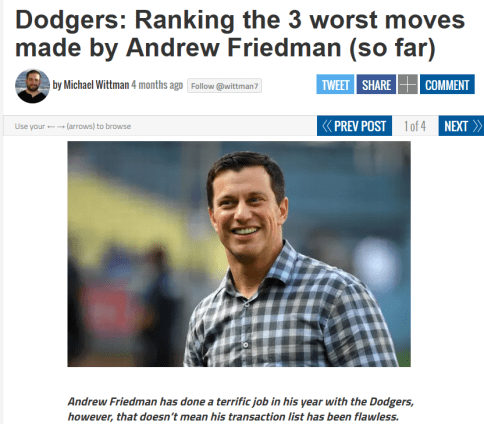Click the Facebook SHARE button
This screenshot has height=424, width=484.
[376, 84]
